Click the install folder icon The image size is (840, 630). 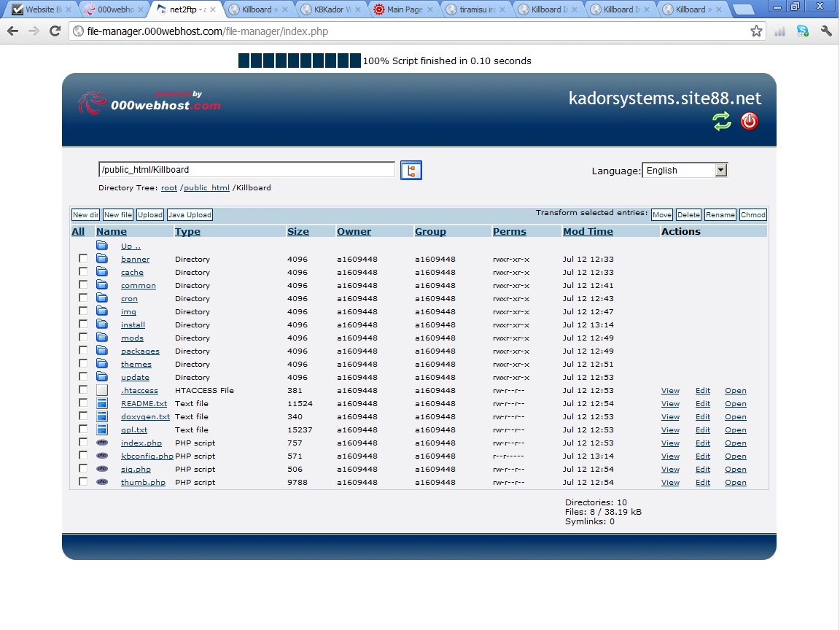[102, 324]
